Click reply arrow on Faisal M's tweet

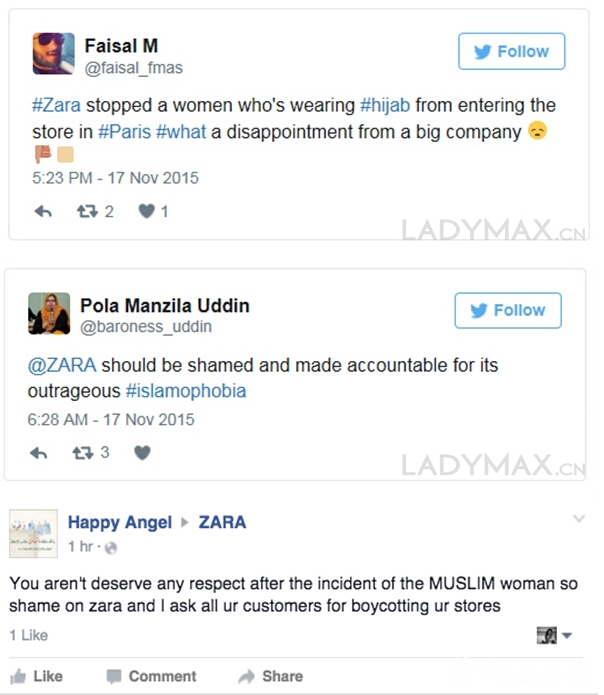pos(43,211)
